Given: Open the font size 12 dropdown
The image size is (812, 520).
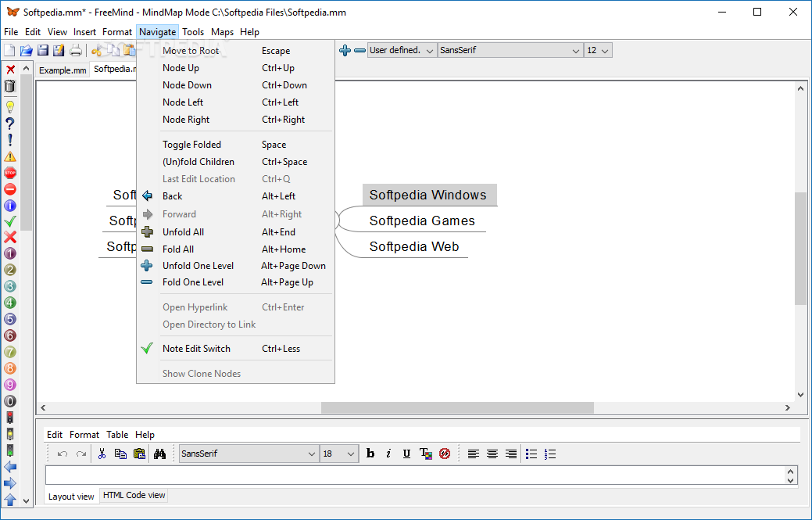Looking at the screenshot, I should coord(598,50).
